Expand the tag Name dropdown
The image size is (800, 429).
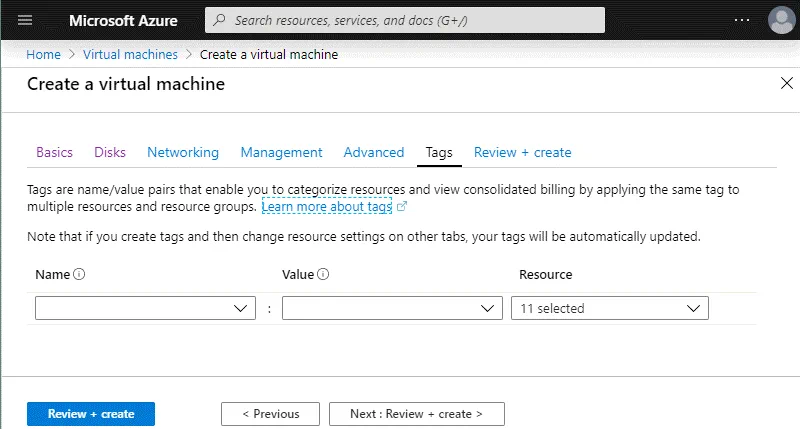(145, 309)
